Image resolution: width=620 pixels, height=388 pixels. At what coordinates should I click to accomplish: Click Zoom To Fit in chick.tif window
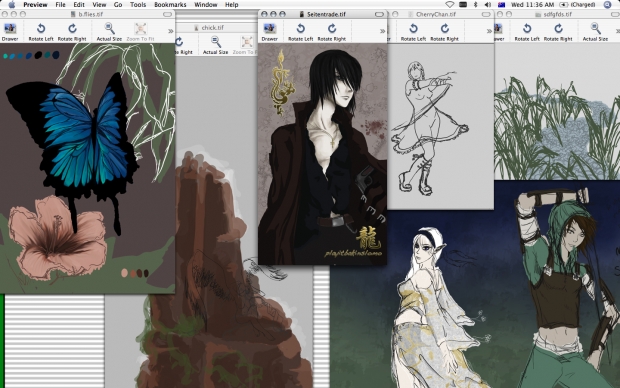(245, 45)
